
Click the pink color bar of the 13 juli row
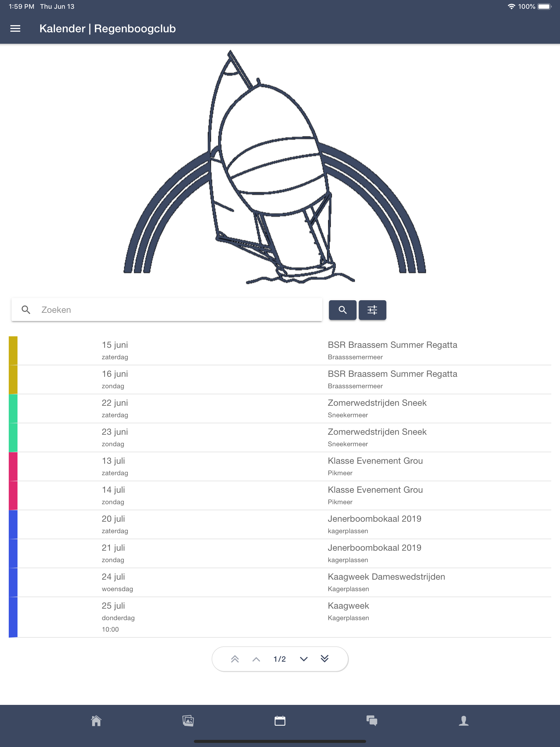pyautogui.click(x=13, y=467)
